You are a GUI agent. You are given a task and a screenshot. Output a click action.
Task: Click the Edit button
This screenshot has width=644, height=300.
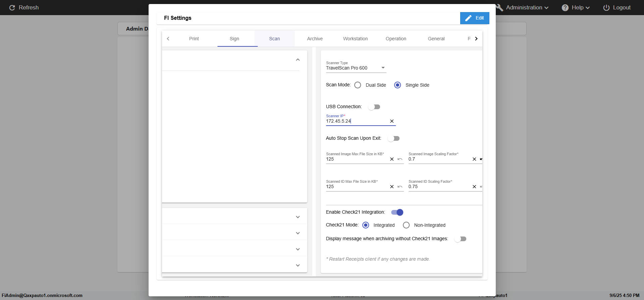474,18
